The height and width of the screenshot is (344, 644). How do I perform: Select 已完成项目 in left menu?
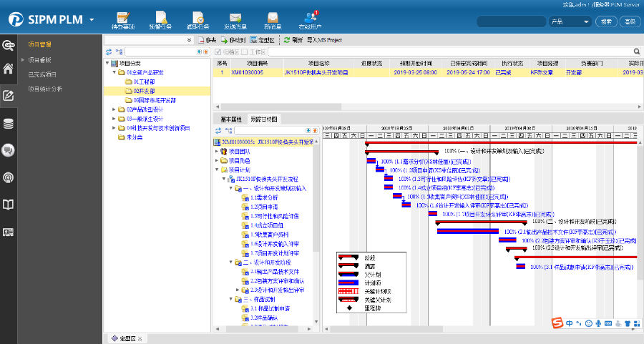(42, 74)
